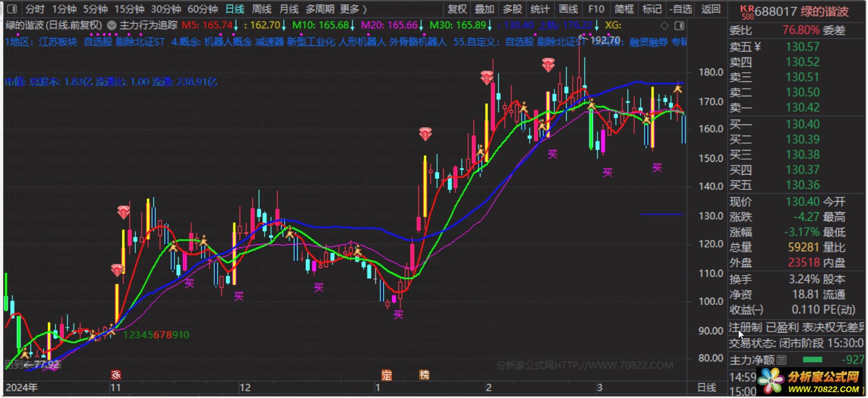Click the 简框 button
Viewport: 868px width, 398px height.
point(624,9)
